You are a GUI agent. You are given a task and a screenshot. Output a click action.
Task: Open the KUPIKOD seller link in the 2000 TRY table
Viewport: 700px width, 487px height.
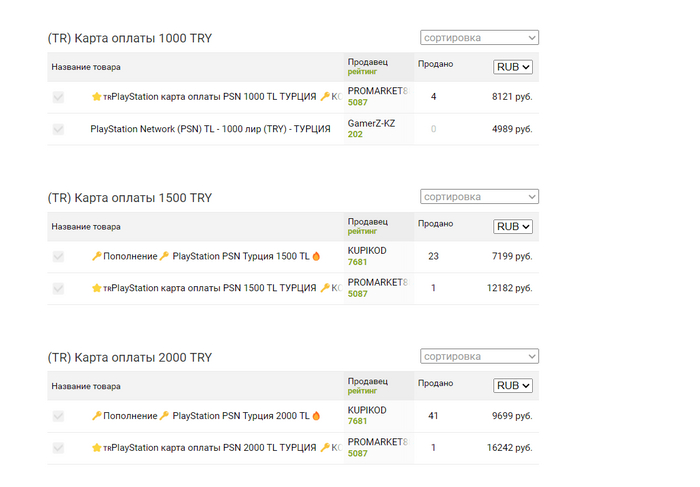coord(366,410)
